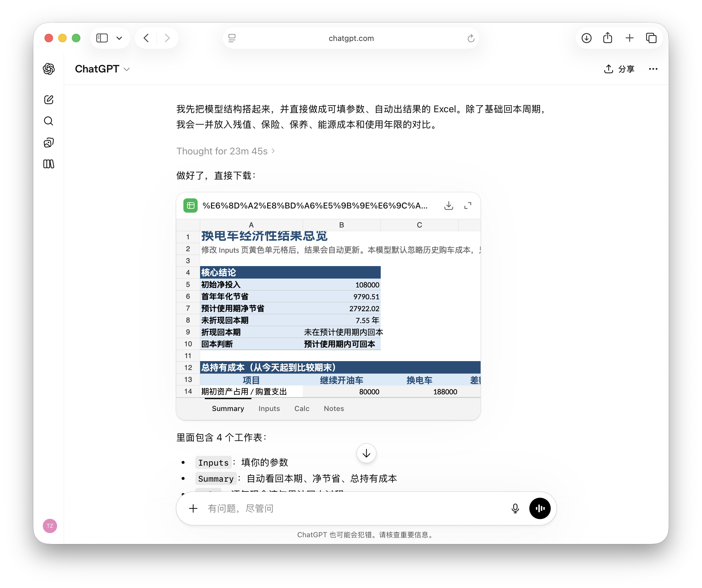This screenshot has width=702, height=588.
Task: Click the scroll-to-bottom arrow button
Action: click(x=366, y=453)
